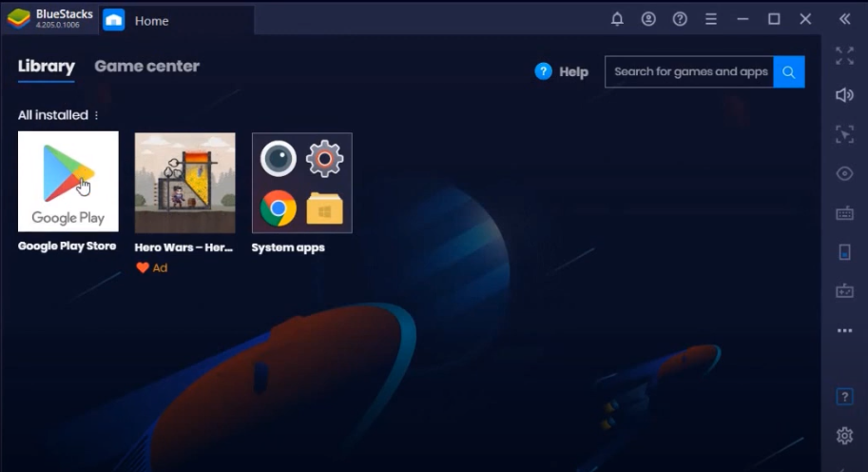Viewport: 868px width, 472px height.
Task: Click the blue Help question mark icon
Action: (543, 71)
